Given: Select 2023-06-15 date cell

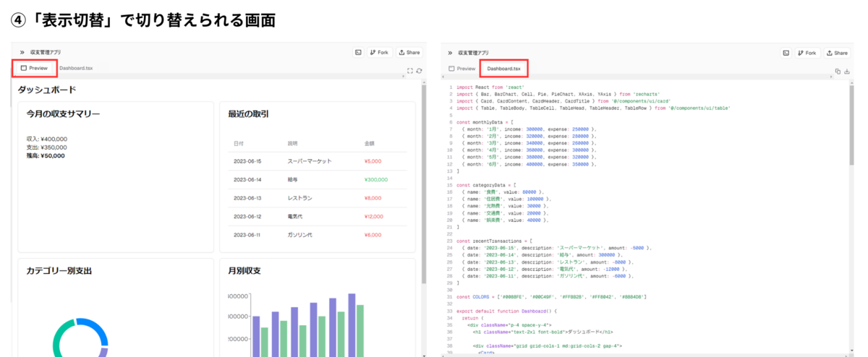Looking at the screenshot, I should [x=247, y=161].
